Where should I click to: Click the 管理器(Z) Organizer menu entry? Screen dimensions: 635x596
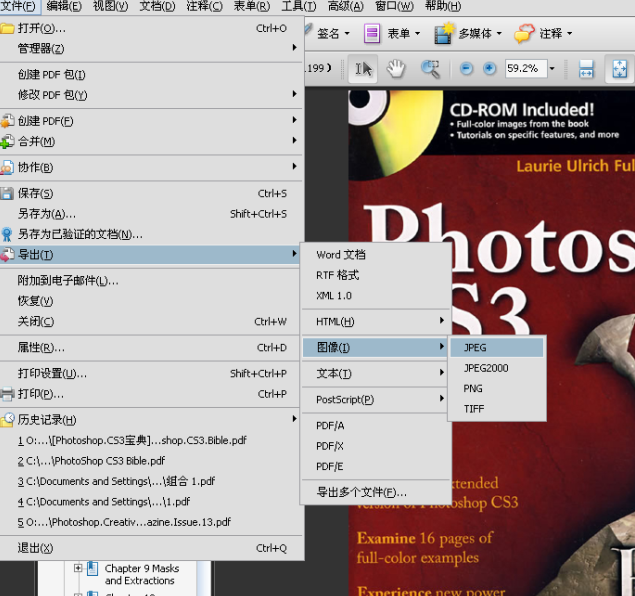coord(151,49)
